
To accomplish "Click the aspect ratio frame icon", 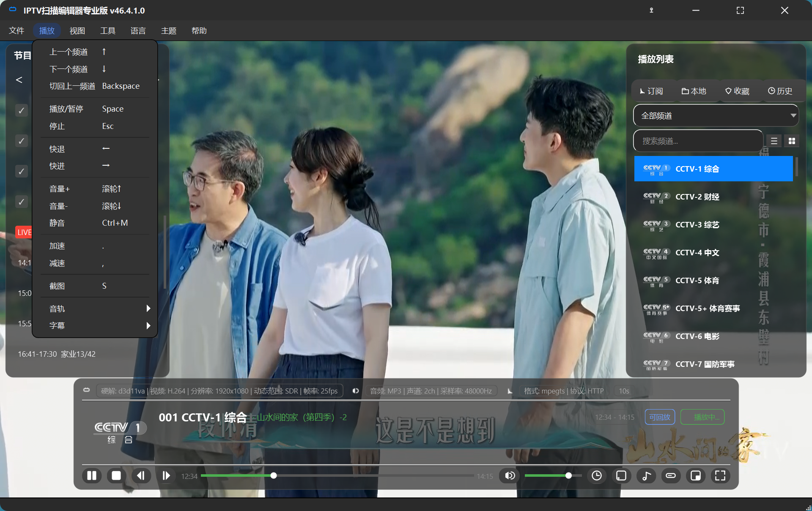I will pos(621,476).
